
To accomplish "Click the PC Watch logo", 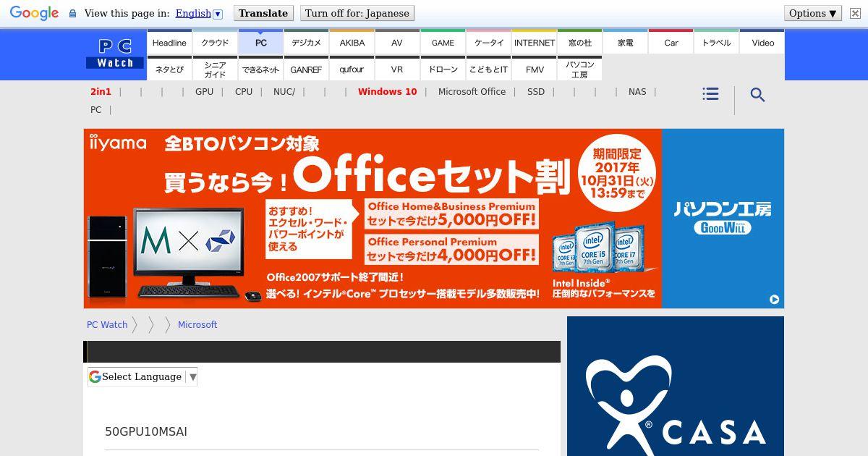I will pos(115,54).
